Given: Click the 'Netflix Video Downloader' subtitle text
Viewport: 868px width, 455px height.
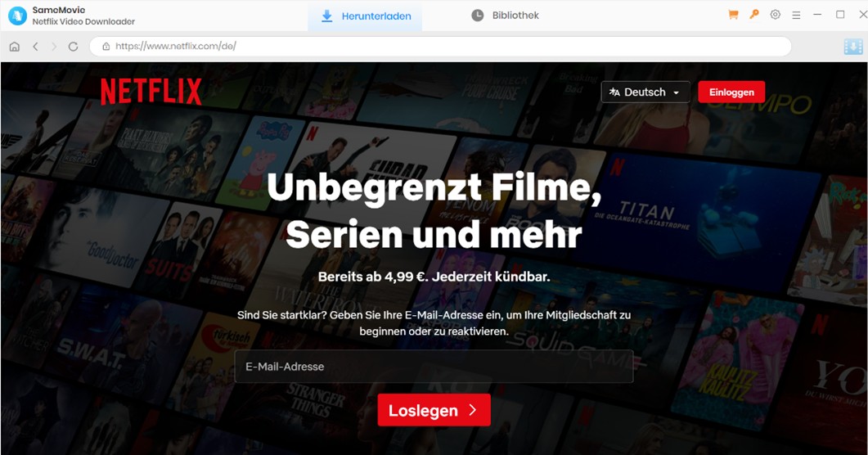Looking at the screenshot, I should 83,21.
